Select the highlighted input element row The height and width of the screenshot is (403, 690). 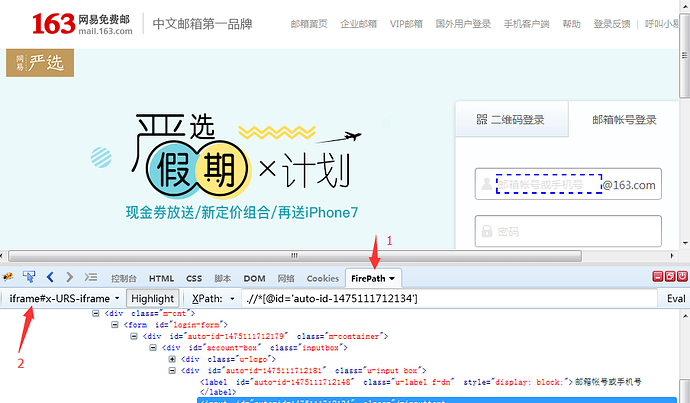point(437,400)
